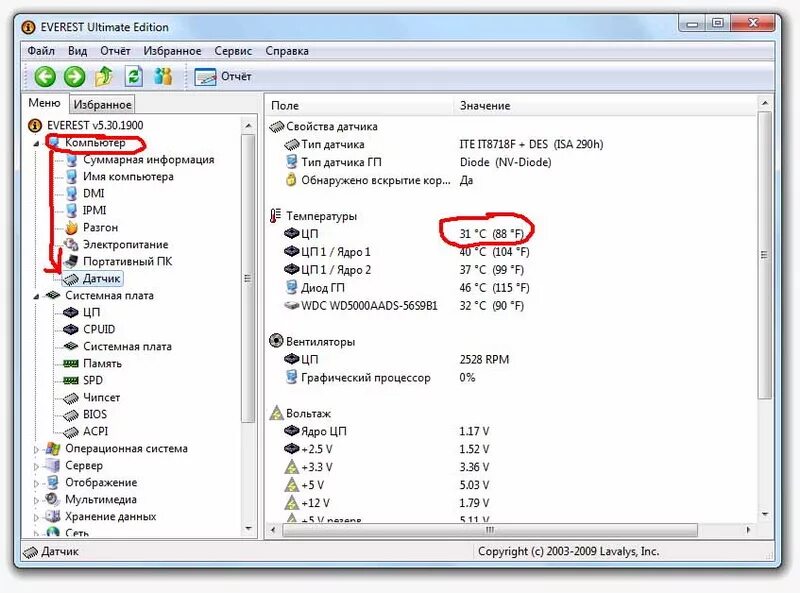Click the 2528 RPM value

(x=484, y=359)
